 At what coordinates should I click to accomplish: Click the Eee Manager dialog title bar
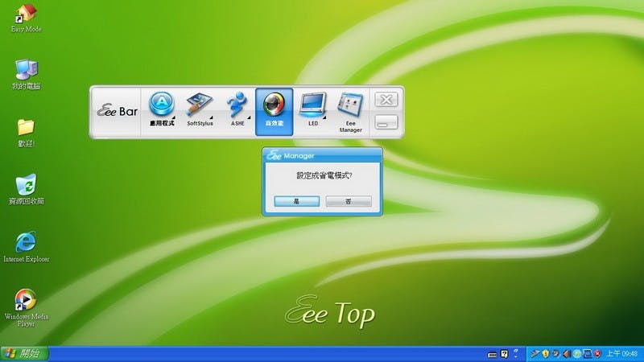point(323,155)
